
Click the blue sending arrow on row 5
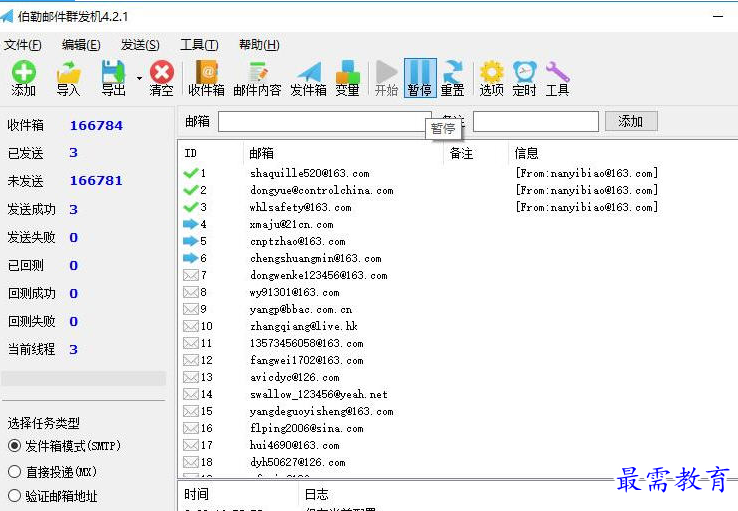(x=191, y=241)
